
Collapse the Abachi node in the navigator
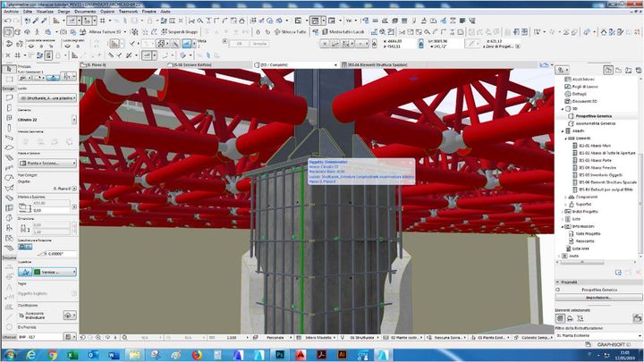(x=563, y=131)
